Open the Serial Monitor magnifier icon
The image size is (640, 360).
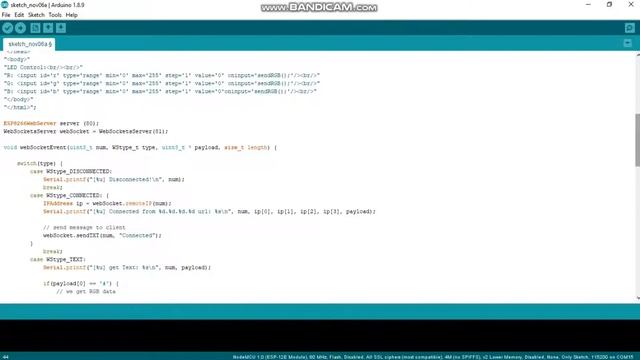tap(629, 28)
